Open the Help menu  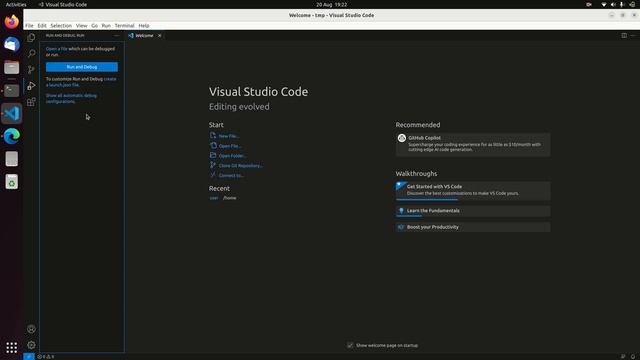pos(144,25)
